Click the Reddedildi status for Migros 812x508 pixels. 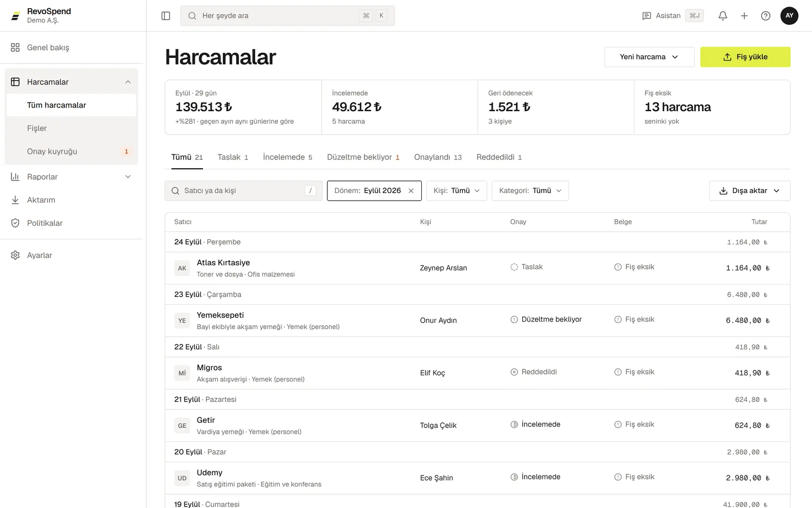533,372
